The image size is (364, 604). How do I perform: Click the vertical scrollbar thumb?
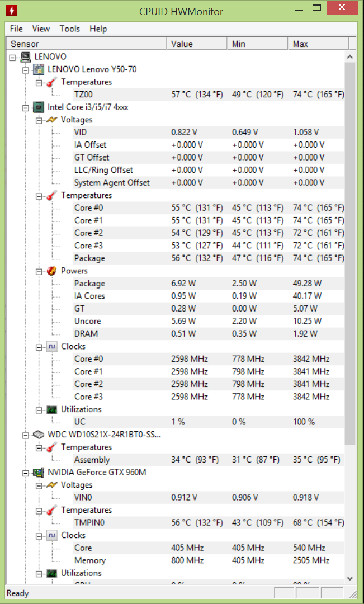click(x=350, y=254)
